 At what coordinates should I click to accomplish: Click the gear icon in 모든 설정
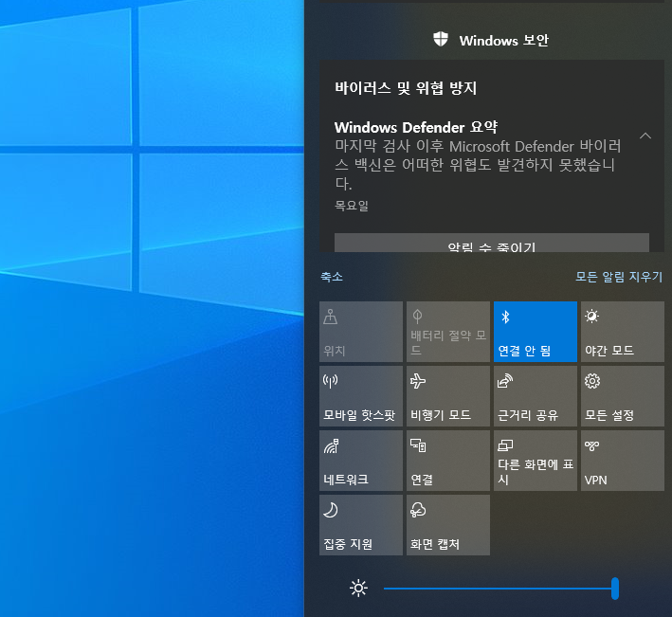pyautogui.click(x=592, y=381)
